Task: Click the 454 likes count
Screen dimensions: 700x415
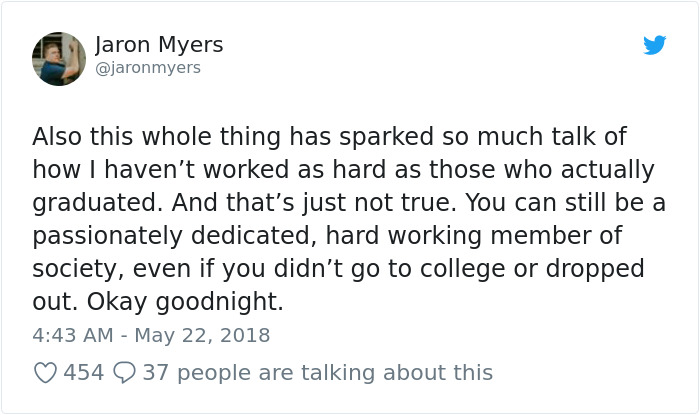Action: 84,373
